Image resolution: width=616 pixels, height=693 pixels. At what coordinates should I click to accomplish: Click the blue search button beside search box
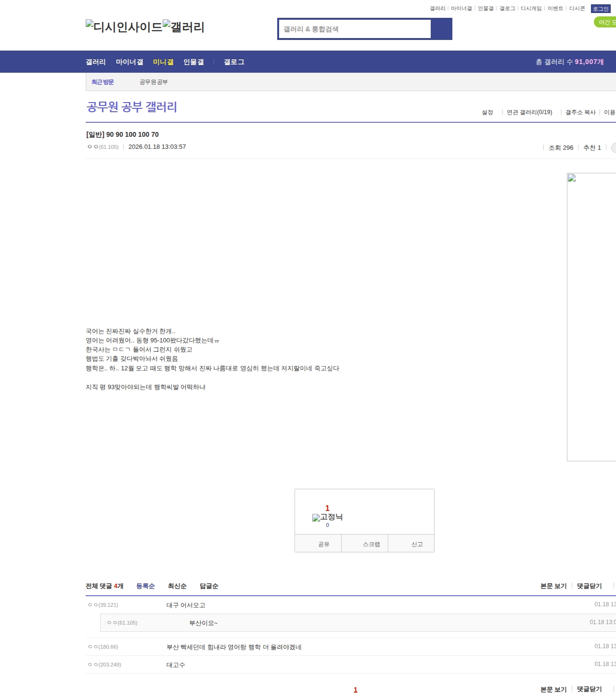pyautogui.click(x=441, y=29)
